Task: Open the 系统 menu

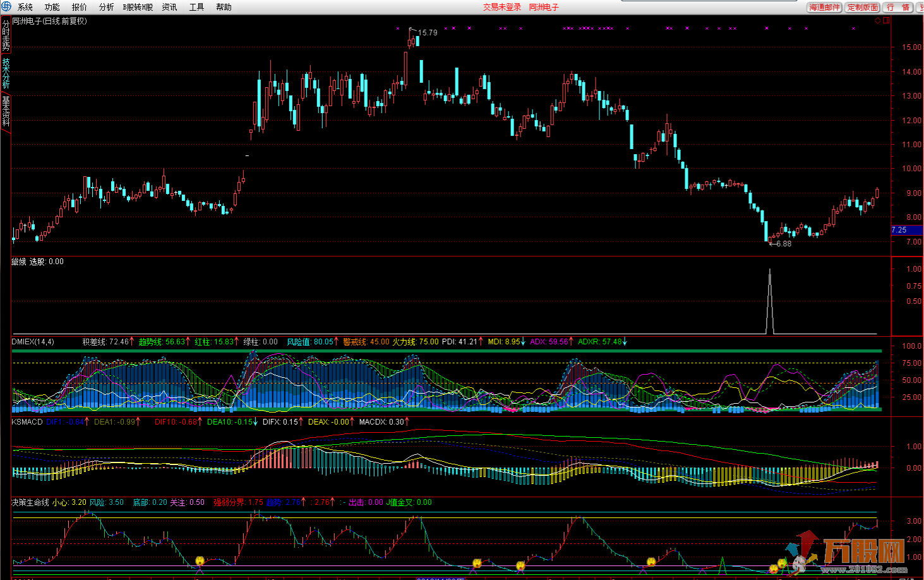Action: [x=25, y=7]
